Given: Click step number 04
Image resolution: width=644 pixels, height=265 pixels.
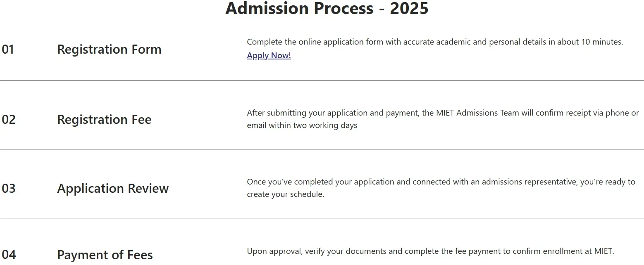Looking at the screenshot, I should point(9,254).
